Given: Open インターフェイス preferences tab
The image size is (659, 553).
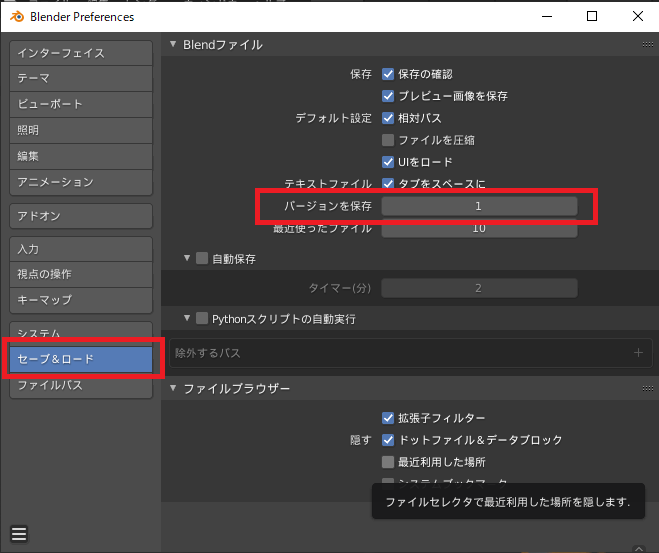Looking at the screenshot, I should [81, 53].
